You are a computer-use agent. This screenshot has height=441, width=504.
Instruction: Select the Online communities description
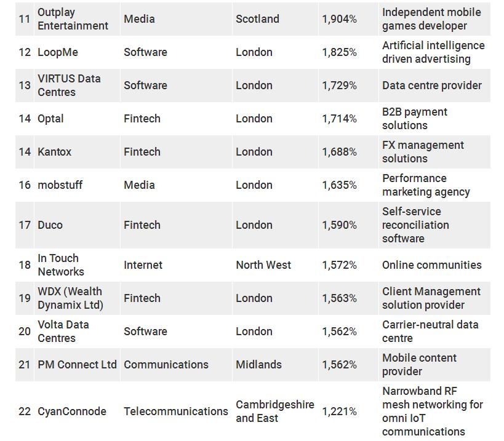431,264
